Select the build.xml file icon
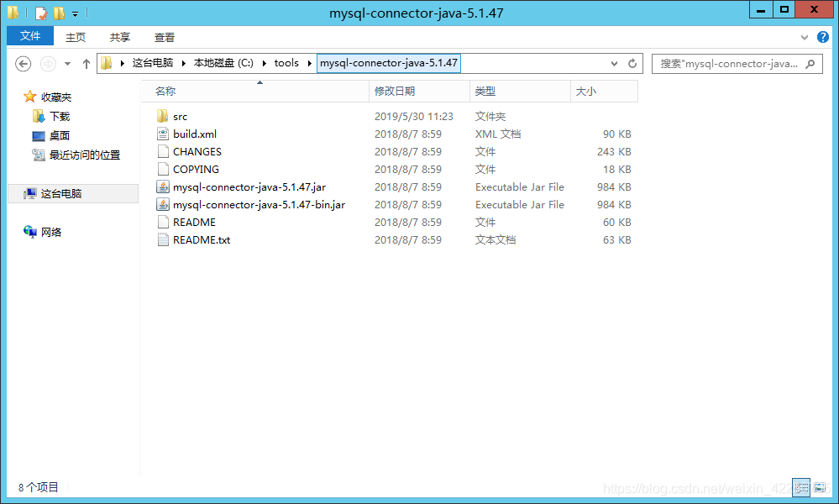 [x=163, y=134]
